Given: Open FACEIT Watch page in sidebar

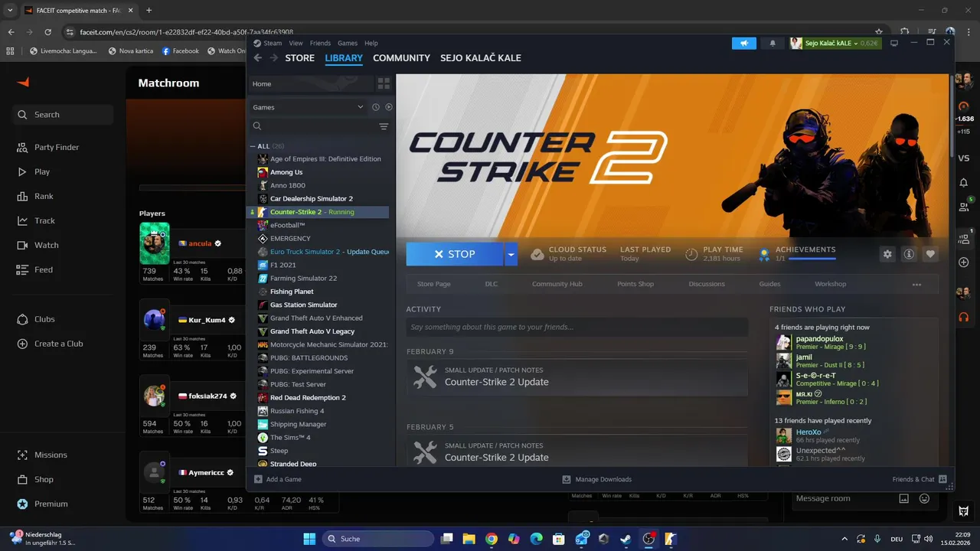Looking at the screenshot, I should 46,245.
